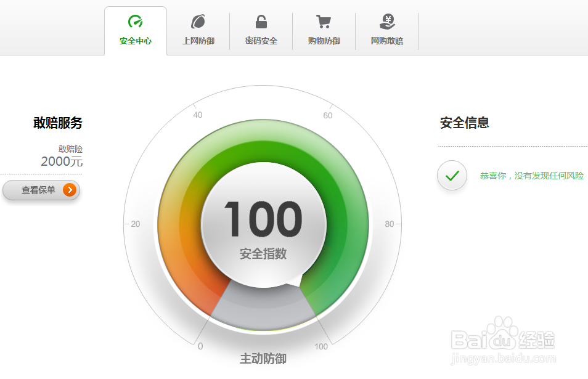Click the 查看保单 button text
This screenshot has height=379, width=588.
click(38, 190)
